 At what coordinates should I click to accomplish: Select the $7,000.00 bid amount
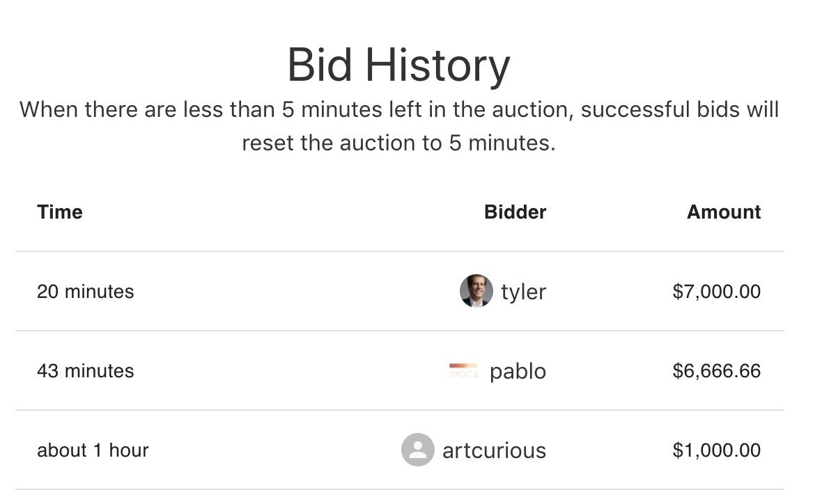[x=716, y=291]
